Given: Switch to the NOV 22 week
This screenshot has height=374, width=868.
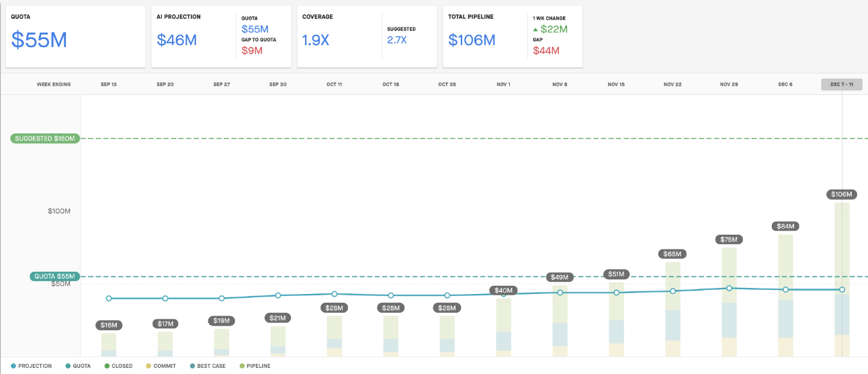Looking at the screenshot, I should tap(672, 85).
